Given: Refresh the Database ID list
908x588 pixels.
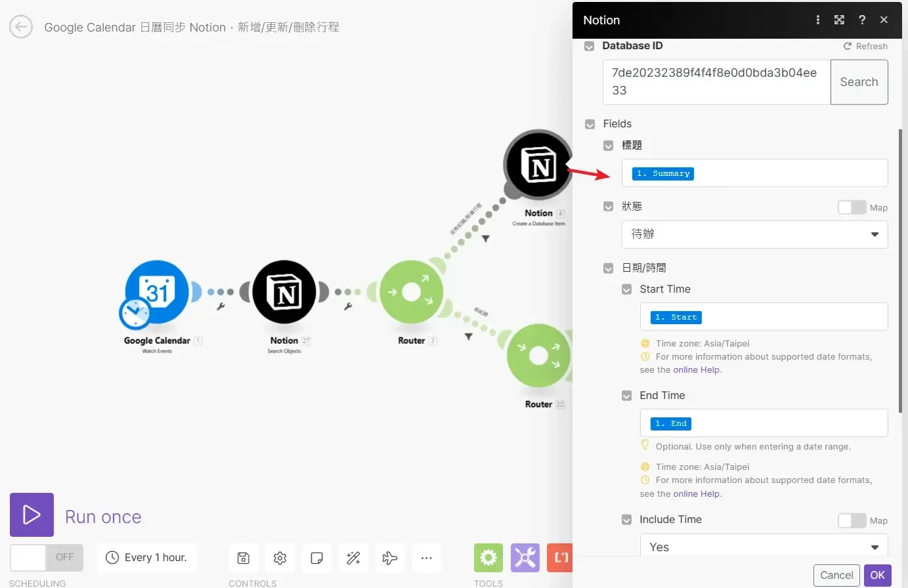Looking at the screenshot, I should (x=865, y=46).
